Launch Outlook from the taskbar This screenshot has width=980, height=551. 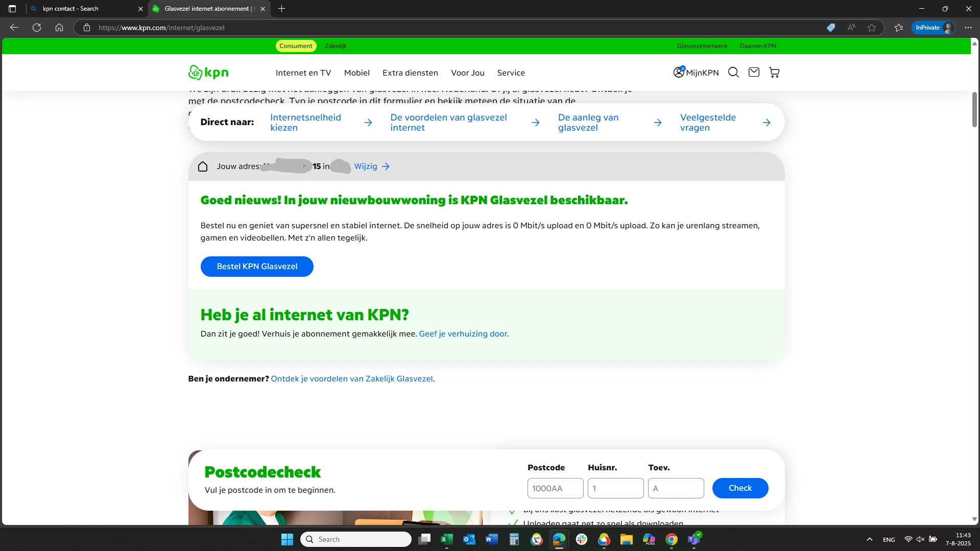point(469,539)
